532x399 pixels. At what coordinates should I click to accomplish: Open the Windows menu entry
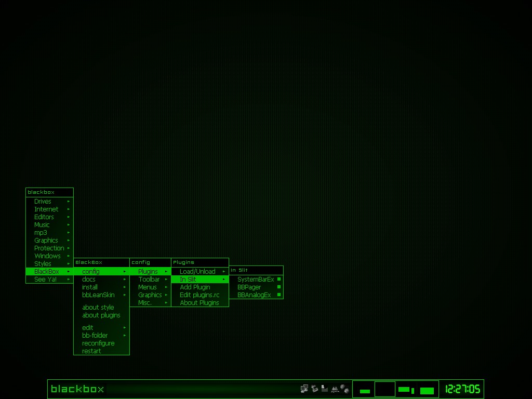[49, 256]
